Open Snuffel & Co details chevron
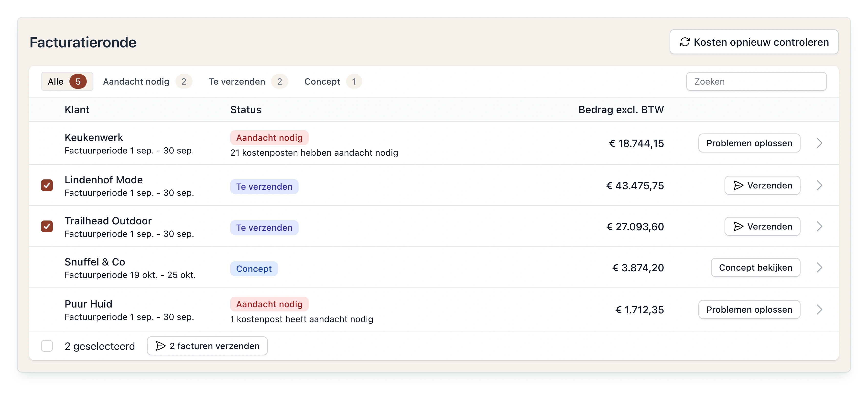Viewport: 868px width, 396px height. [819, 268]
